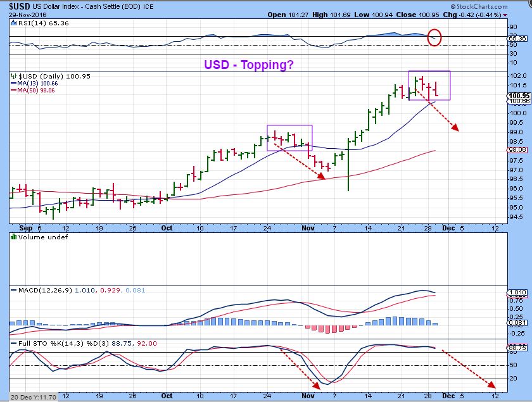Viewport: 532px width, 402px height.
Task: Click the "Volume undef" legend text
Action: (43, 237)
